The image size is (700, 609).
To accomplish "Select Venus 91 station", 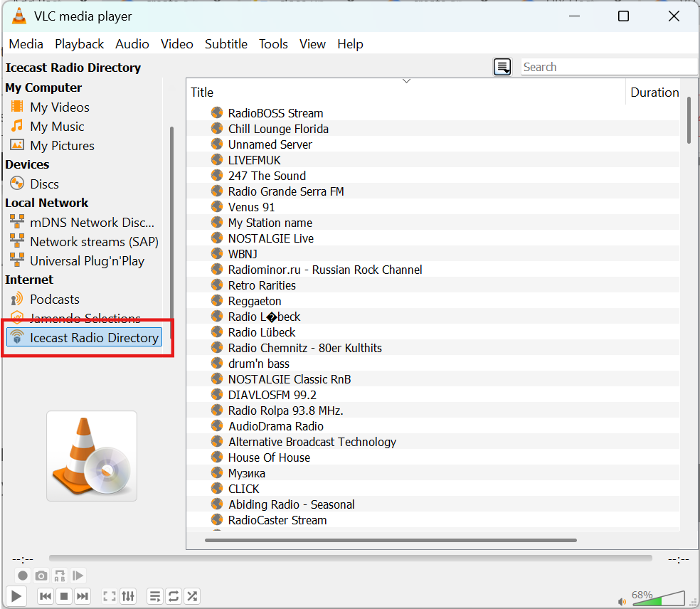I will coord(251,207).
